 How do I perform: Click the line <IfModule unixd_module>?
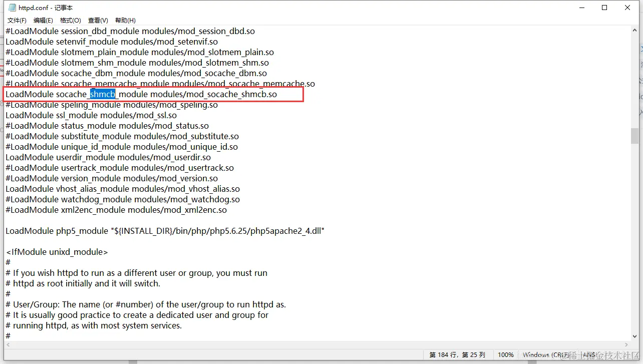57,252
